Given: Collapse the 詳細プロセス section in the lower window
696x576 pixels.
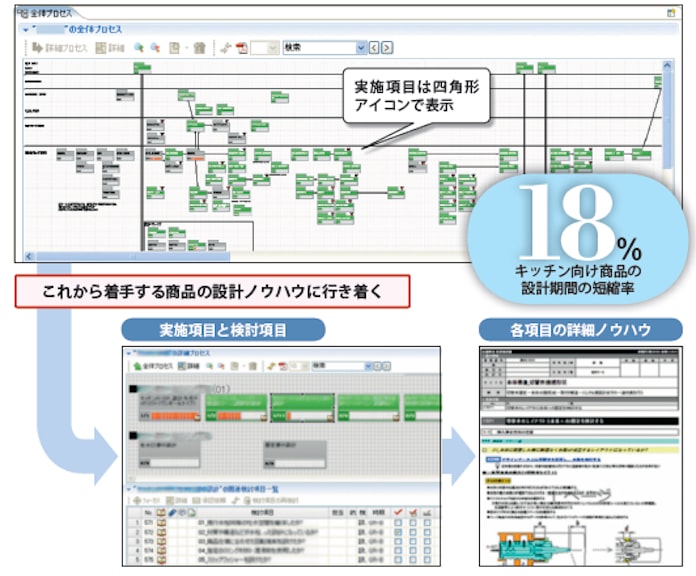Looking at the screenshot, I should tap(129, 353).
